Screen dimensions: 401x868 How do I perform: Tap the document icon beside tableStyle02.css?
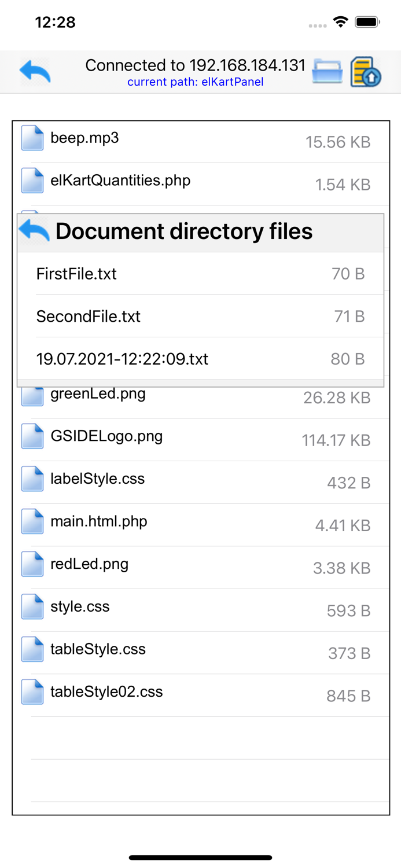coord(32,691)
